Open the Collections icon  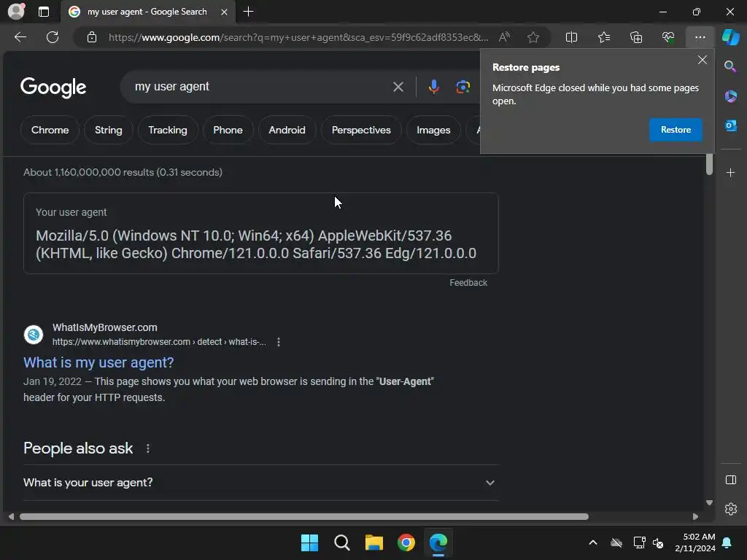coord(636,37)
